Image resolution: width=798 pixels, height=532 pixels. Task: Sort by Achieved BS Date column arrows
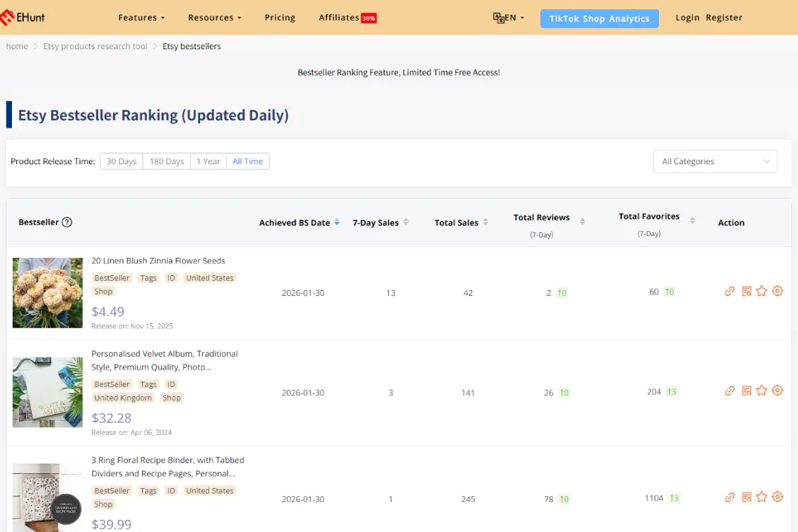coord(338,222)
